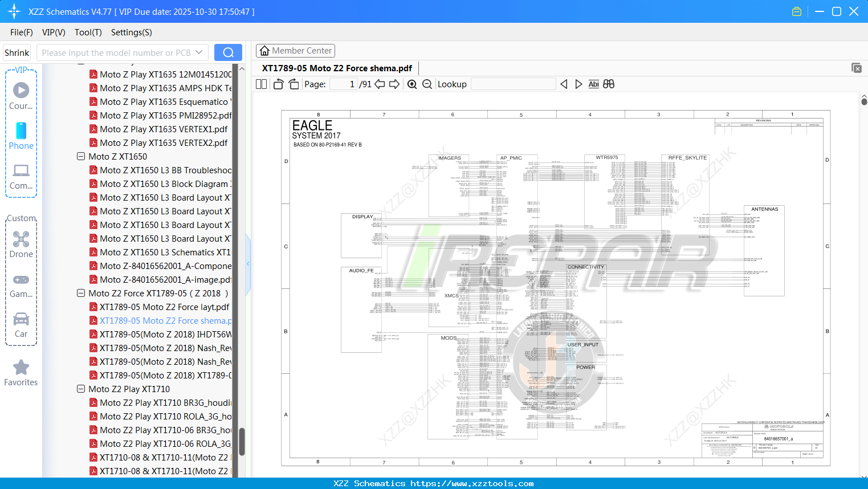
Task: Zoom in on the schematic
Action: pyautogui.click(x=412, y=84)
